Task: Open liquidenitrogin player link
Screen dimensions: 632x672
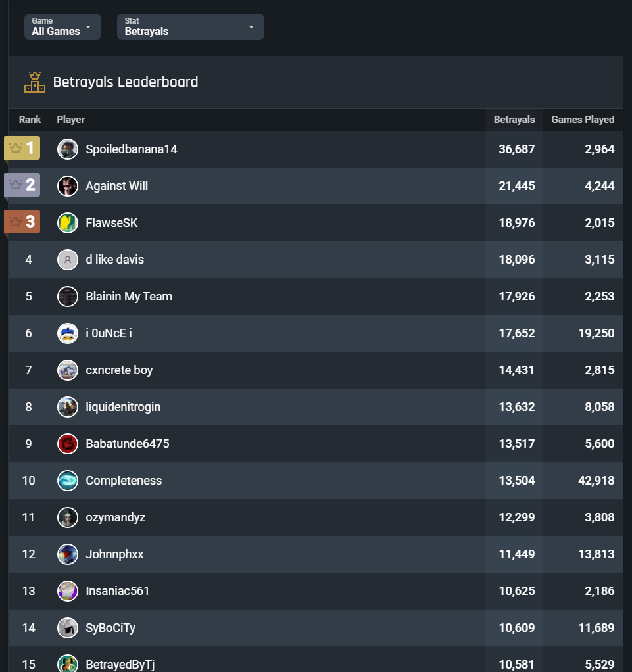Action: click(123, 407)
